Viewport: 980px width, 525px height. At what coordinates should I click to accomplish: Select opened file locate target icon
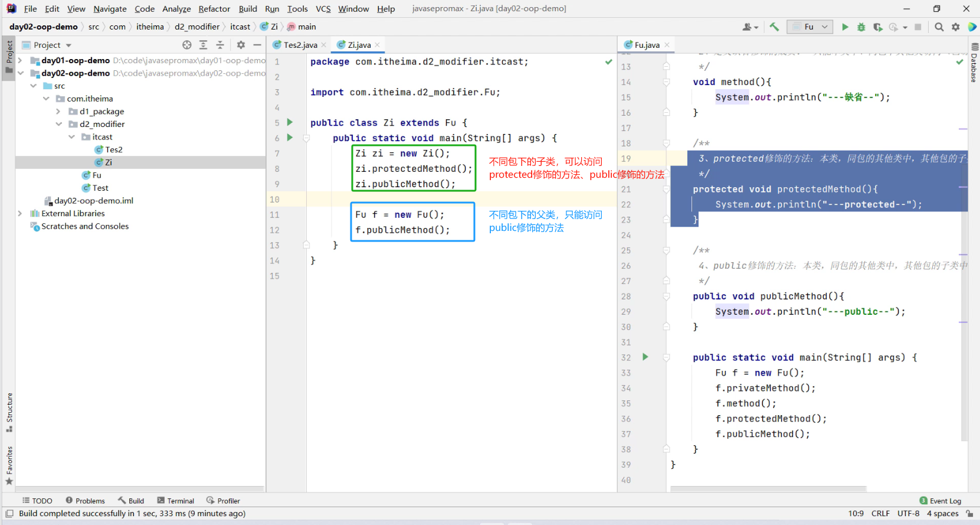[187, 45]
